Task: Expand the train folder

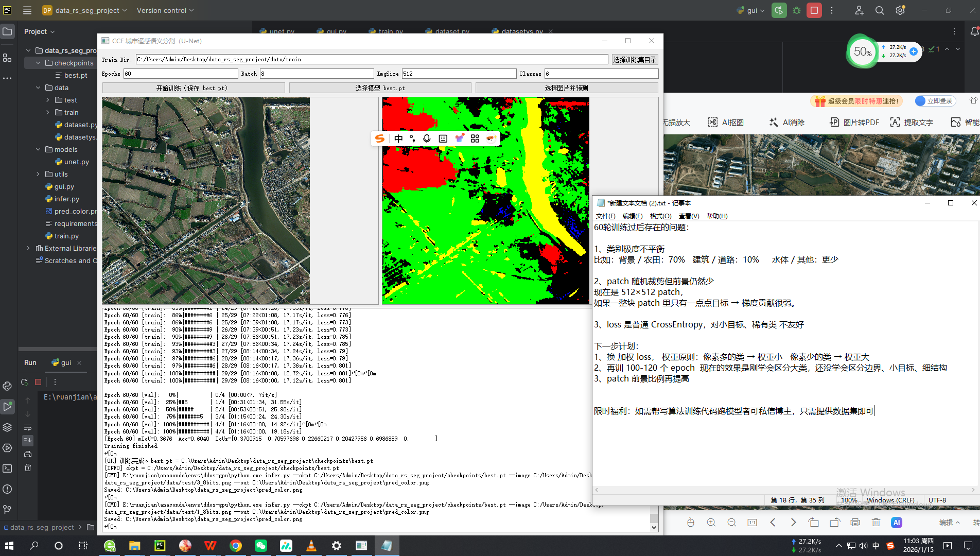Action: click(48, 112)
